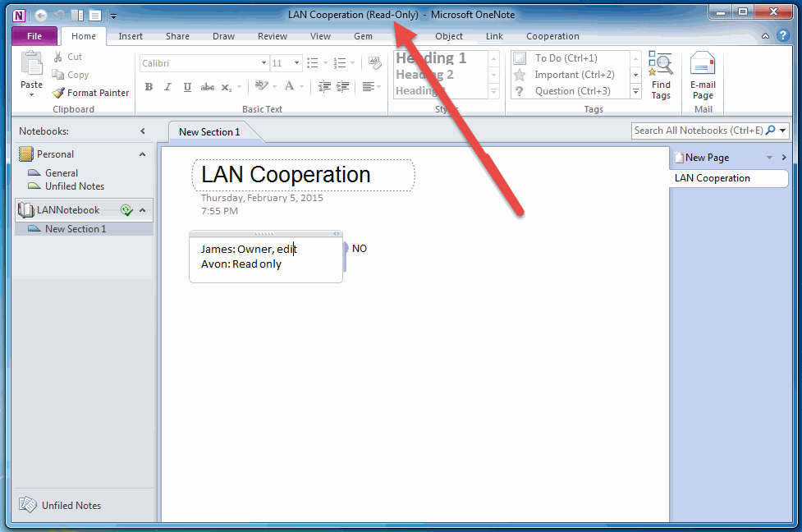Open OneNote Help question mark
This screenshot has width=802, height=532.
point(782,35)
